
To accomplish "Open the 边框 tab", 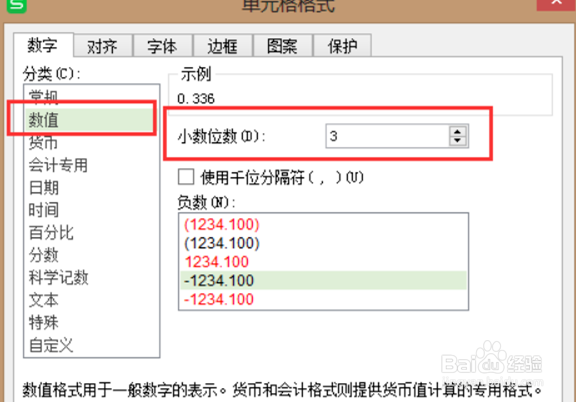I will 223,46.
